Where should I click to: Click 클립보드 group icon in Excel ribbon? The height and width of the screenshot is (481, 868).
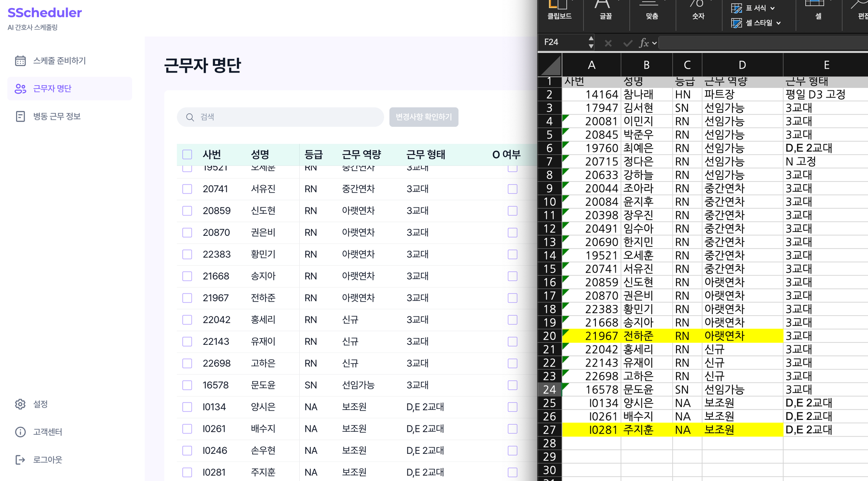pyautogui.click(x=559, y=10)
